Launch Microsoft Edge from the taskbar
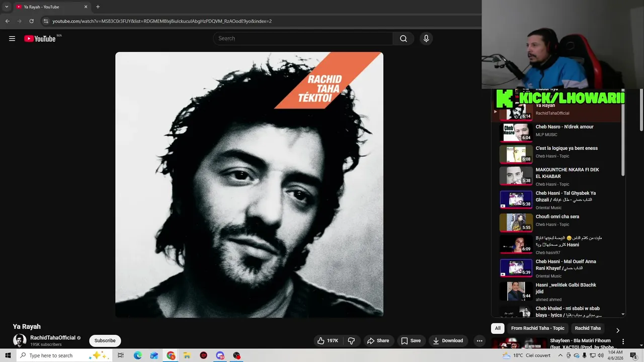 (x=137, y=355)
